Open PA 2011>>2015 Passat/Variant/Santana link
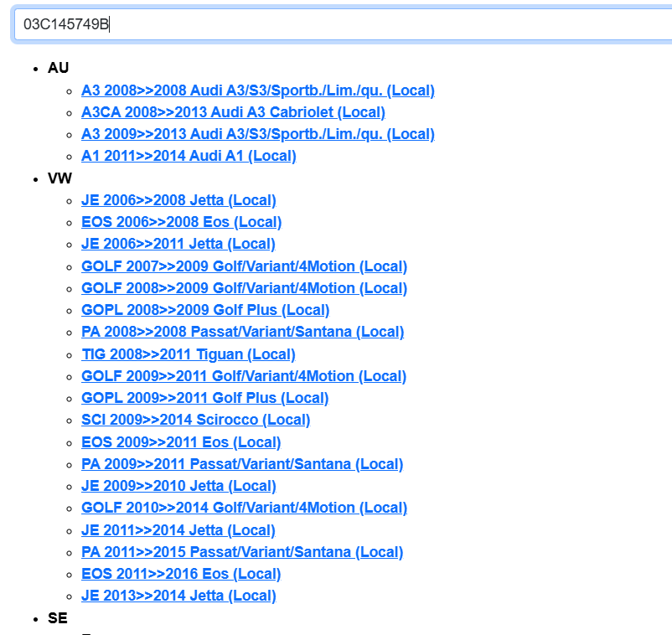 tap(242, 552)
